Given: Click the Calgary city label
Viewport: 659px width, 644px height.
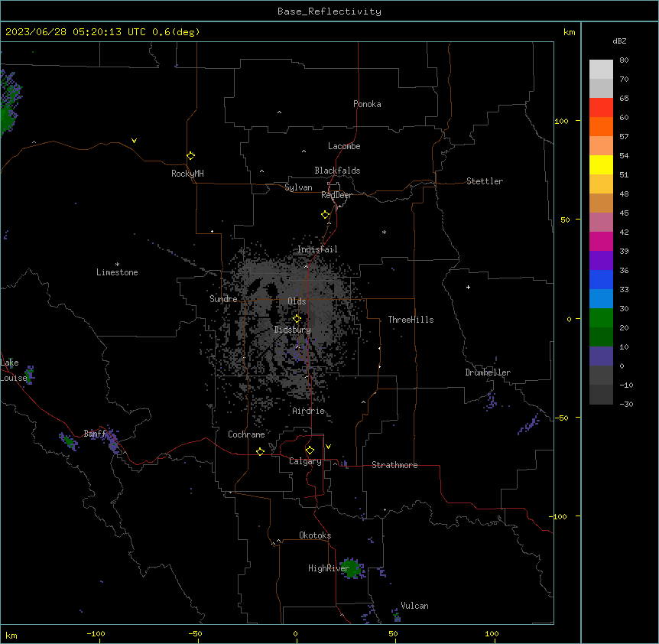Looking at the screenshot, I should pos(305,461).
